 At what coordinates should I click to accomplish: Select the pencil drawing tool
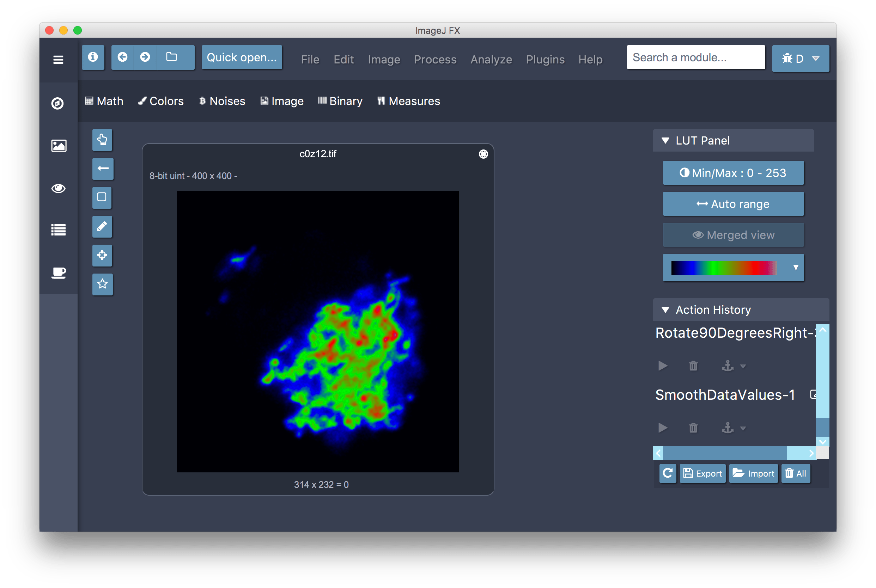102,227
